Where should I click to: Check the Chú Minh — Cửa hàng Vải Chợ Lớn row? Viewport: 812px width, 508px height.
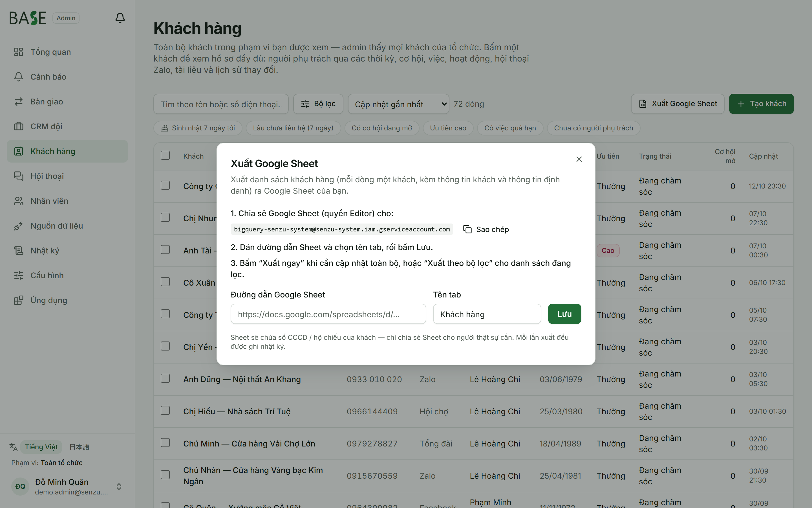tap(165, 443)
